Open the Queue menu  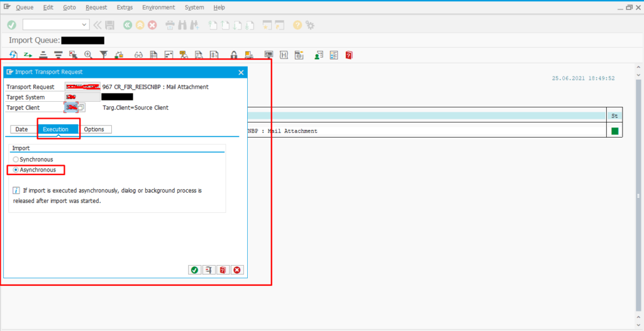[x=25, y=8]
